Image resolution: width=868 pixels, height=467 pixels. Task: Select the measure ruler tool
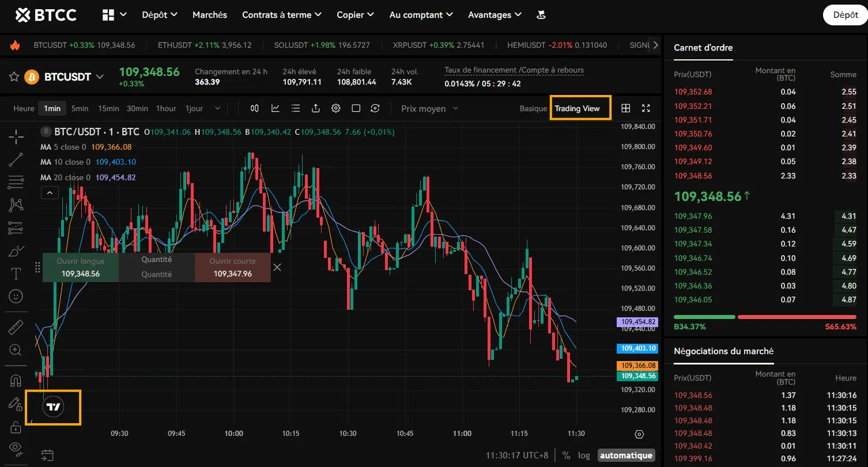click(x=16, y=326)
